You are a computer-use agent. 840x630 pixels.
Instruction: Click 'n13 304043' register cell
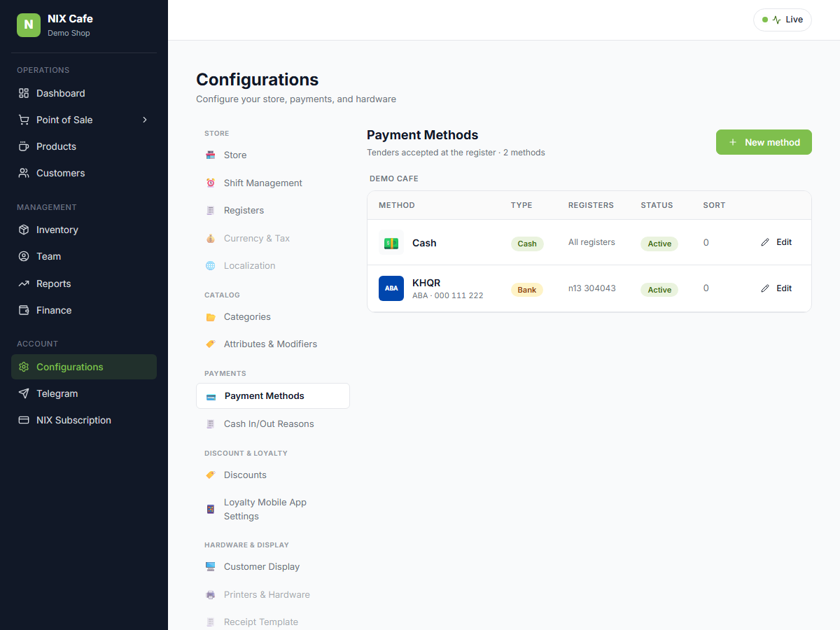pos(592,288)
